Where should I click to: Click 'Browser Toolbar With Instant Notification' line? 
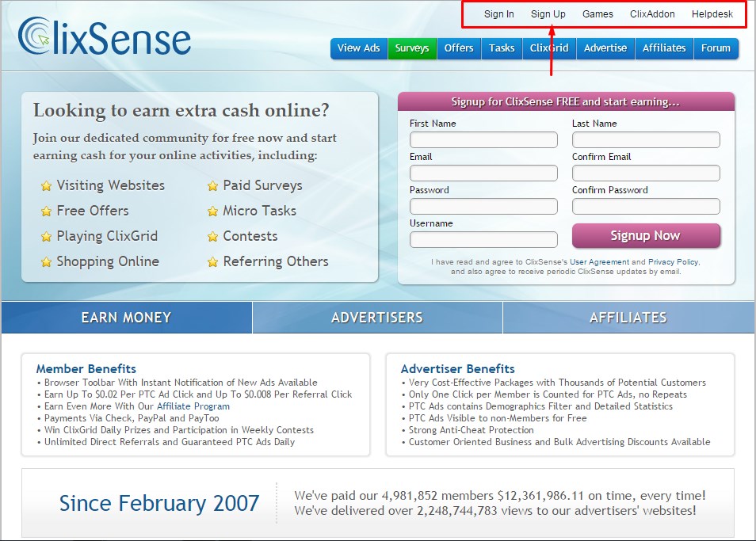181,383
